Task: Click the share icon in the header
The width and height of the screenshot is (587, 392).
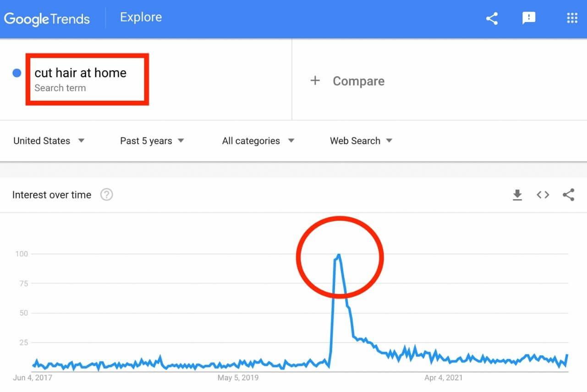Action: click(492, 18)
